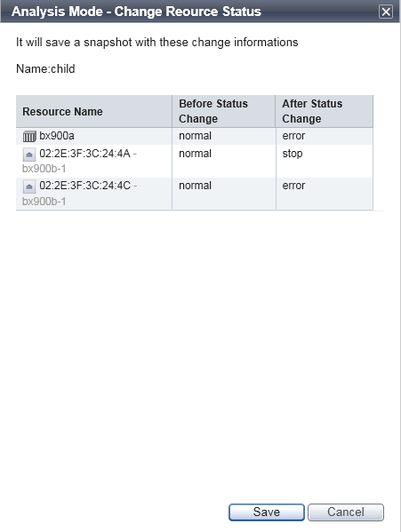The height and width of the screenshot is (532, 401).
Task: Click the stop status cell
Action: [293, 154]
